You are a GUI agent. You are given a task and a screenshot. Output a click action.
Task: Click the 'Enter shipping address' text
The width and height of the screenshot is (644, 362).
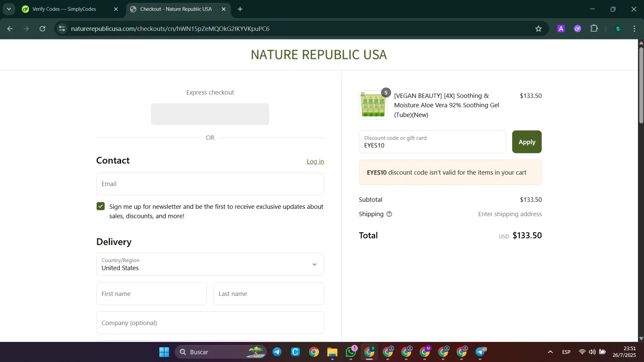point(510,214)
